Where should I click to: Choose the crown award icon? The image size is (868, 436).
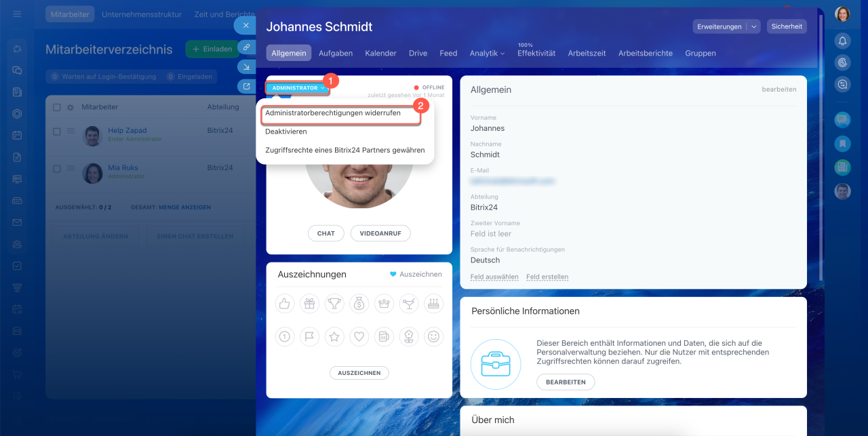point(384,304)
